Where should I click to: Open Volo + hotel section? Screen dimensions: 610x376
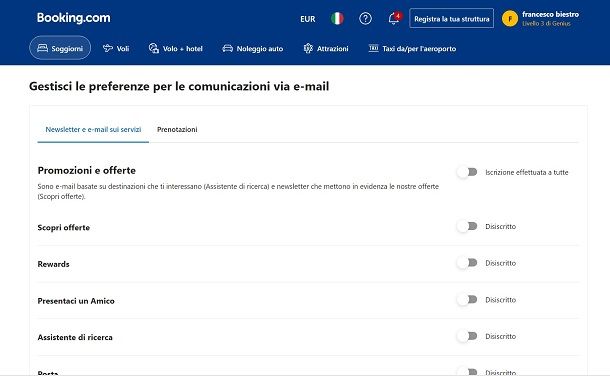tap(175, 48)
